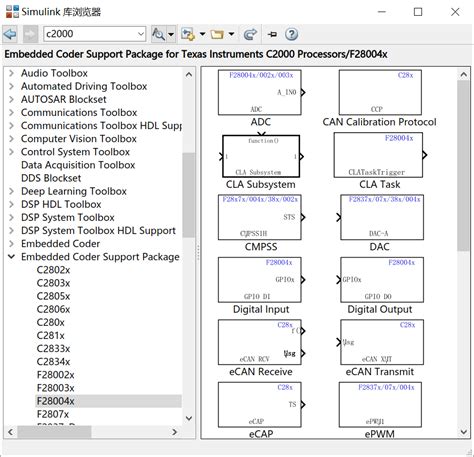This screenshot has width=474, height=457.
Task: Click the refresh library icon
Action: [250, 34]
